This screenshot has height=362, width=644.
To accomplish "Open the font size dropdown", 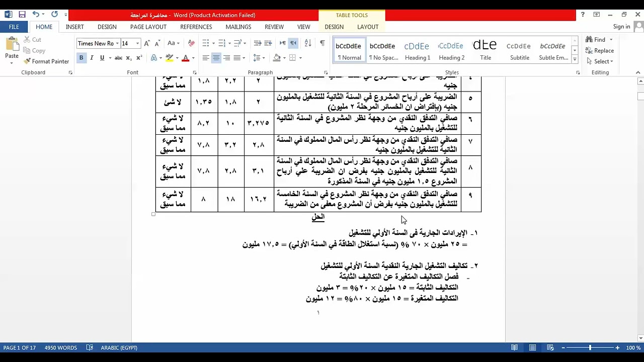I will pyautogui.click(x=137, y=43).
